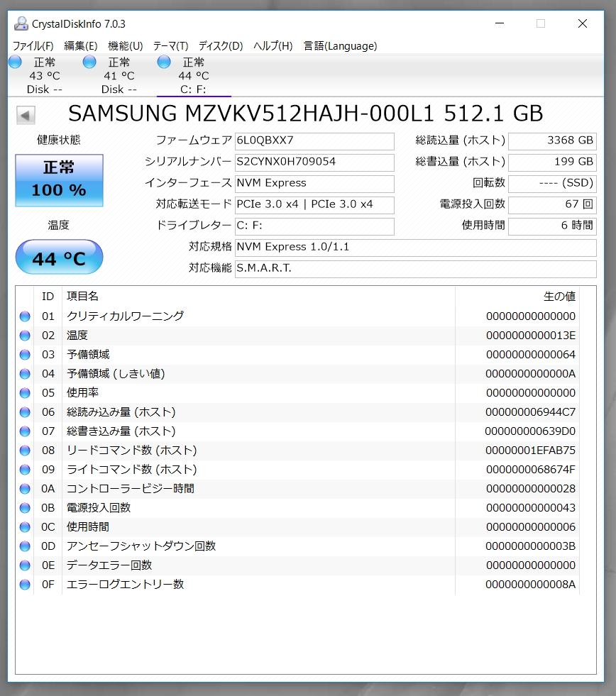Click status orb for 総読み込み量 (ホスト) row
This screenshot has width=616, height=696.
pyautogui.click(x=25, y=412)
